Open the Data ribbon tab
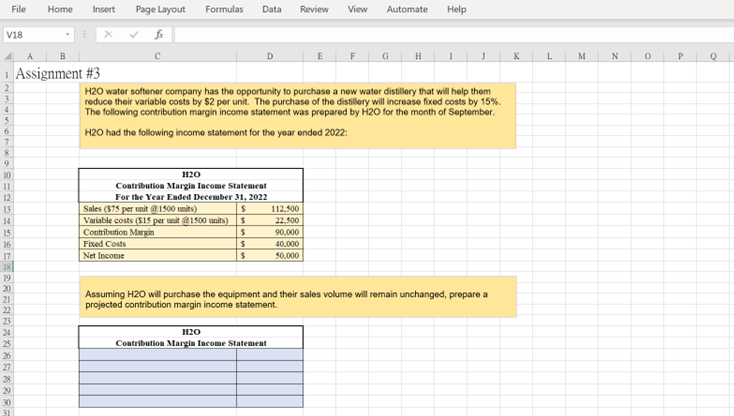The width and height of the screenshot is (734, 416). [272, 9]
